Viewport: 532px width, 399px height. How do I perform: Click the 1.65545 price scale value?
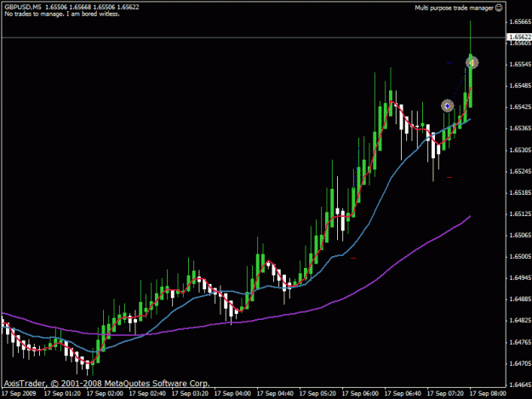(x=520, y=65)
